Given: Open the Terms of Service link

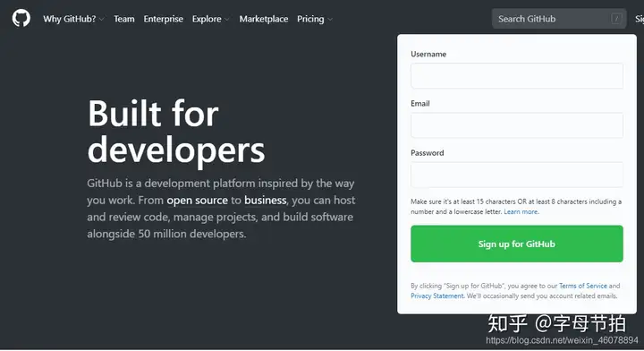Looking at the screenshot, I should tap(583, 286).
